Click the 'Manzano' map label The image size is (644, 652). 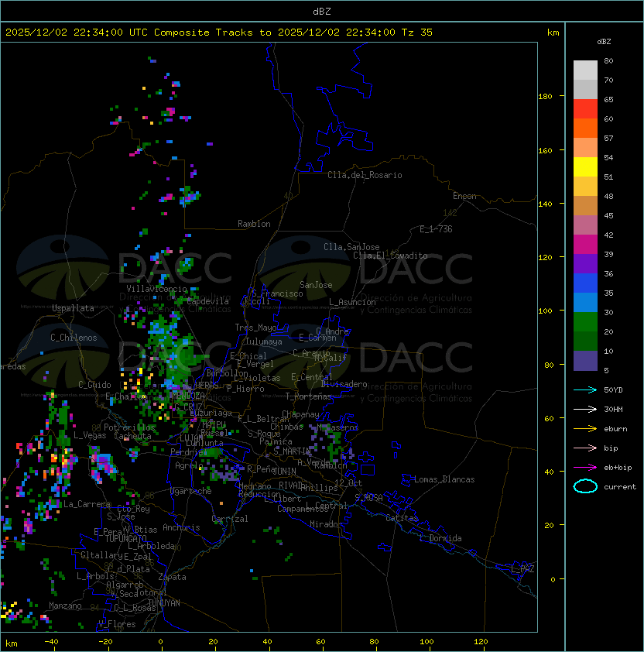tap(65, 606)
